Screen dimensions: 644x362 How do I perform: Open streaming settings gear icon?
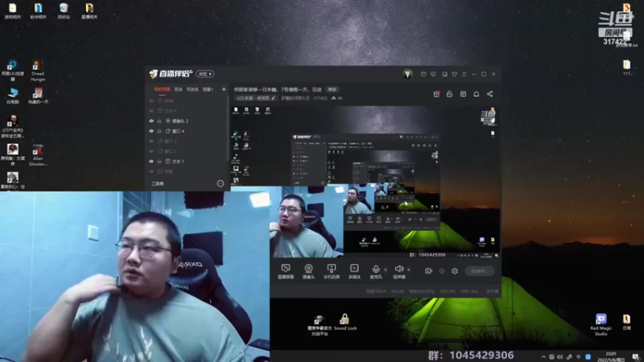(455, 271)
